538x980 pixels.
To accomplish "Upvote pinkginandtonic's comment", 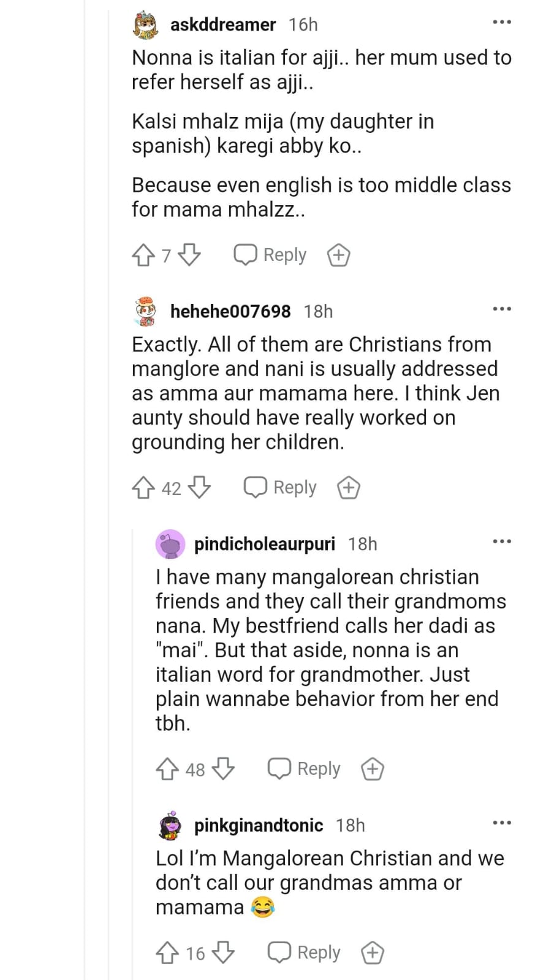I will pos(167,952).
